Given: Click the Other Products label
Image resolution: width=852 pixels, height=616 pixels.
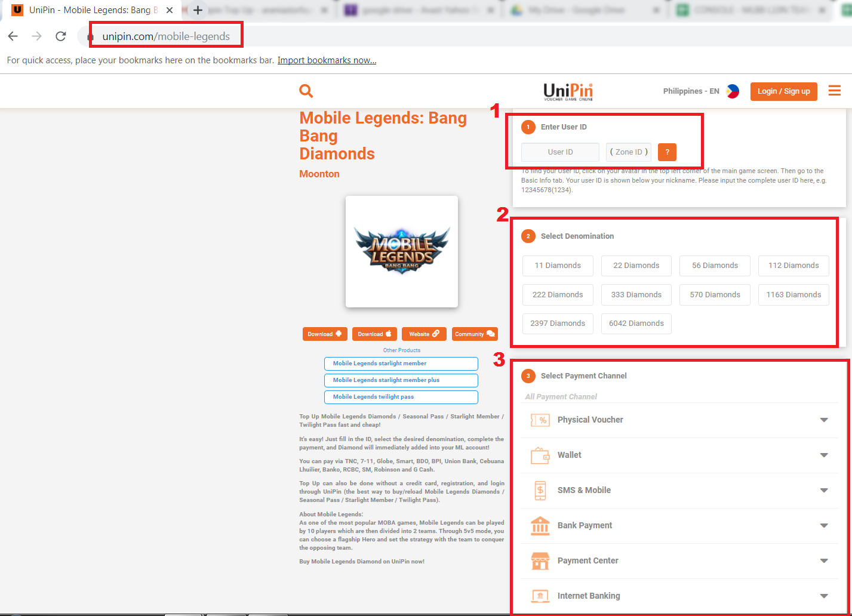Looking at the screenshot, I should click(402, 350).
